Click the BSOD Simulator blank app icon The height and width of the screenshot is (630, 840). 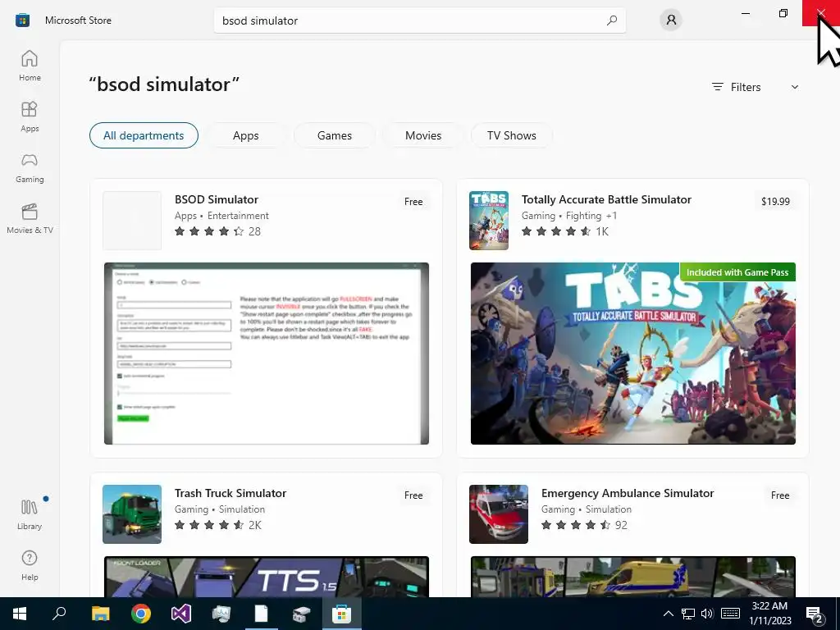click(132, 220)
